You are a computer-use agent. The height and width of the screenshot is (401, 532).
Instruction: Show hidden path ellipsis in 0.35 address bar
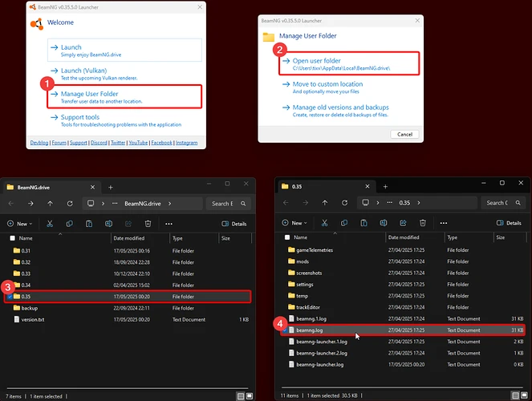tap(390, 203)
